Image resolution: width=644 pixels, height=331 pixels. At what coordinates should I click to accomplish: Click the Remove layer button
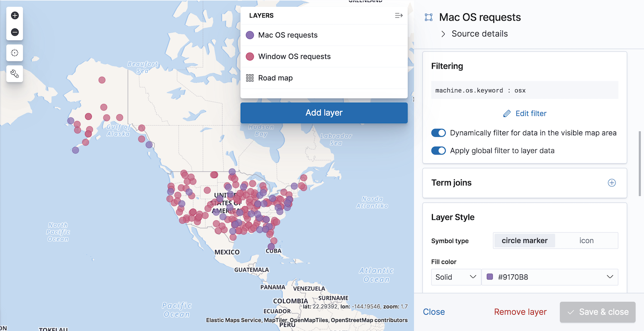click(520, 312)
